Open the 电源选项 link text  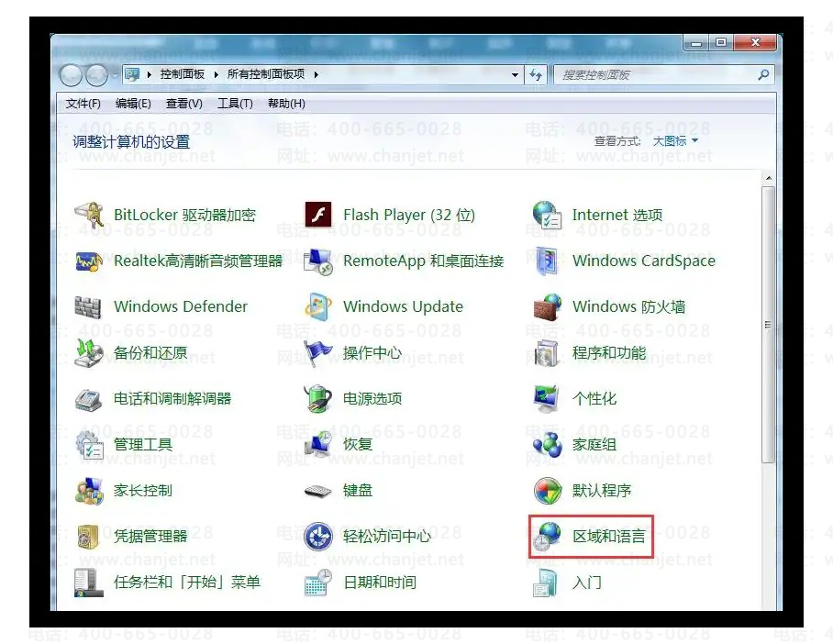coord(372,398)
